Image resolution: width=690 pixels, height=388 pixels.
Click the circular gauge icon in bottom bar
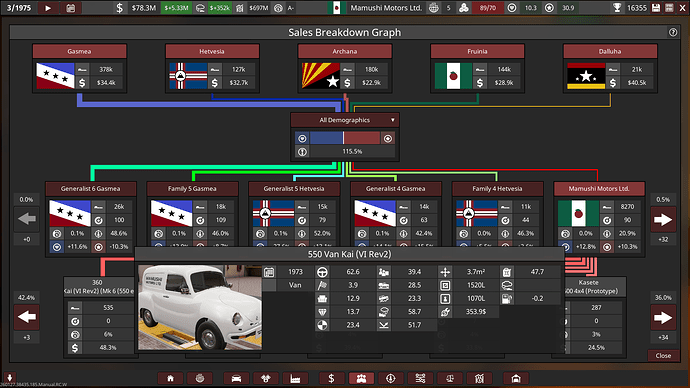coord(391,378)
